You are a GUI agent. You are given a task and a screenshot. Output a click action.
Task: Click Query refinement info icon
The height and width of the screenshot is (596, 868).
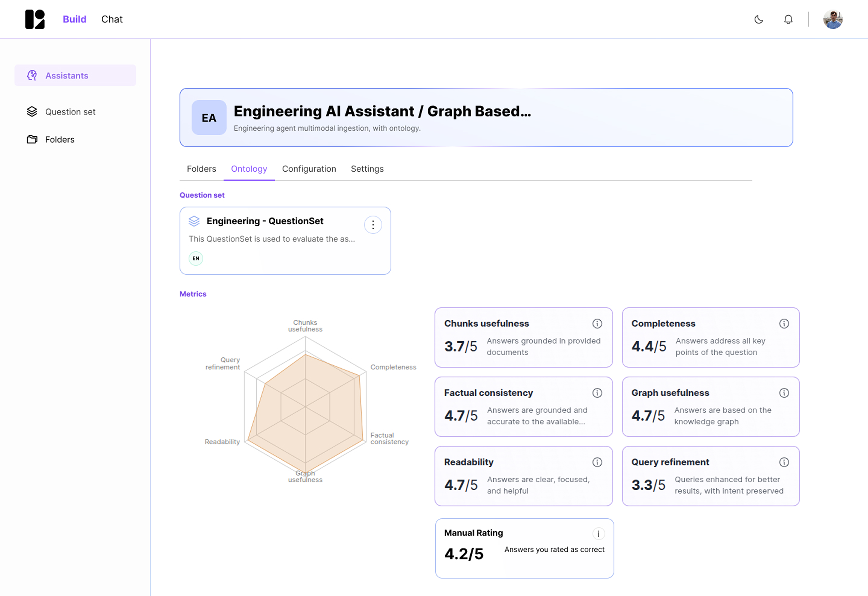pyautogui.click(x=784, y=462)
